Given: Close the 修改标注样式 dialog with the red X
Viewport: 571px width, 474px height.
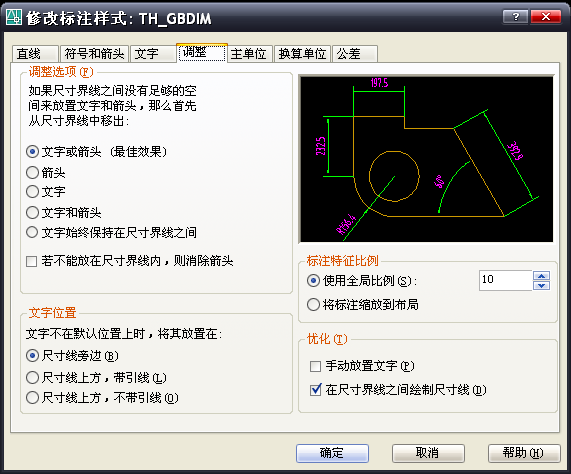Looking at the screenshot, I should 546,17.
